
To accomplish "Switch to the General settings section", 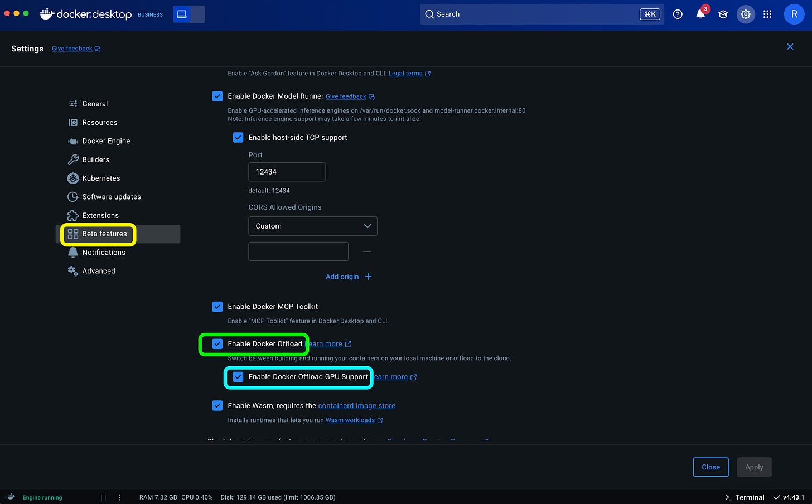I will pos(95,104).
